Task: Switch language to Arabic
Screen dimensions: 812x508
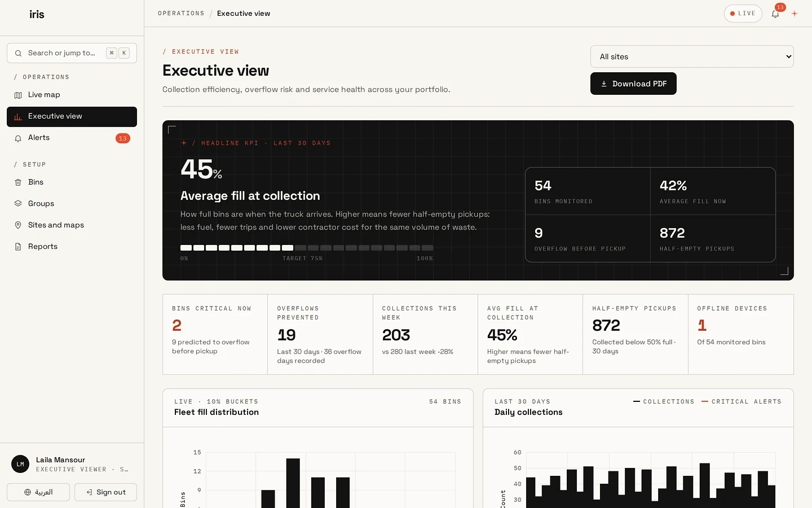Action: click(38, 492)
